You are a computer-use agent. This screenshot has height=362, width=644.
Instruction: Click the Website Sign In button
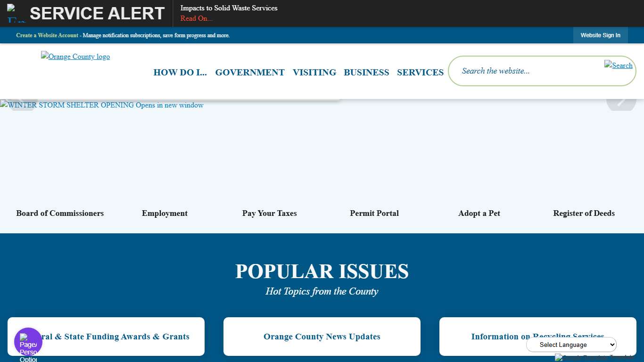click(600, 35)
